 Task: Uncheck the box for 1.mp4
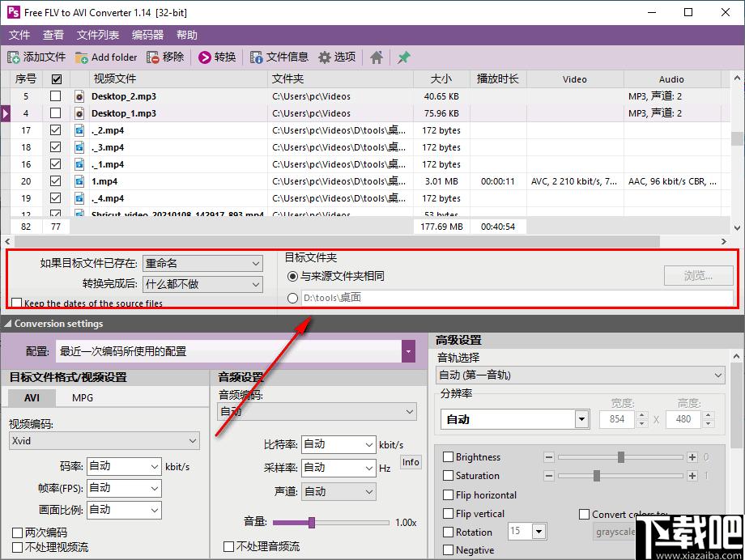pos(56,181)
